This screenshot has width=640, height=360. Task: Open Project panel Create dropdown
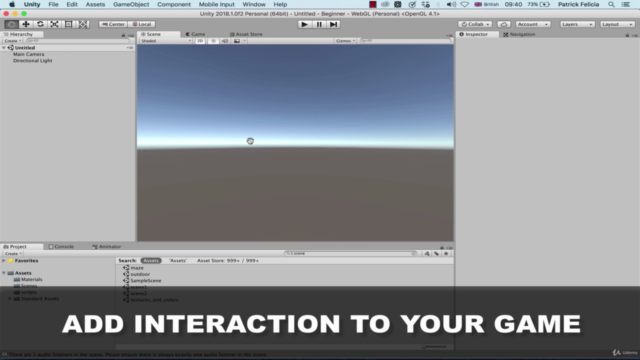(13, 253)
